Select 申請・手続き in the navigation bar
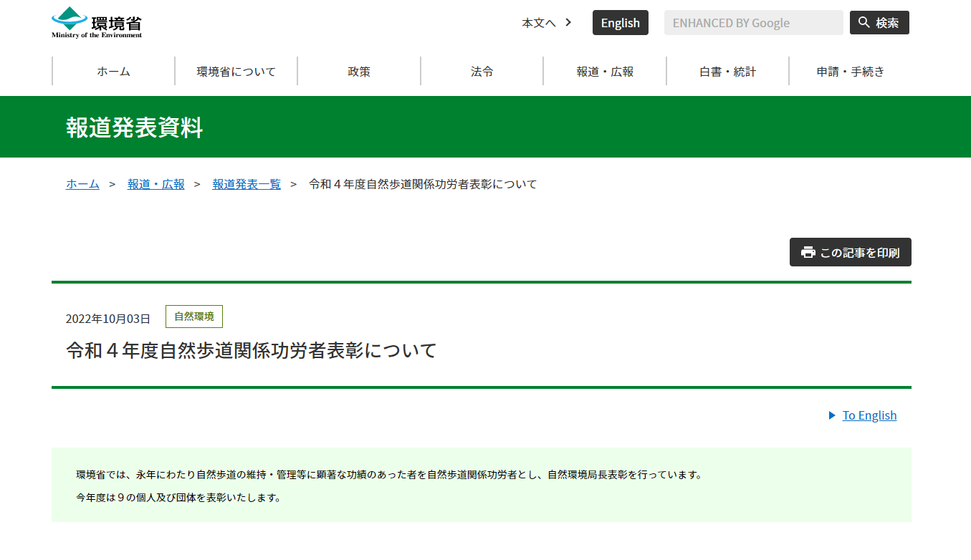Viewport: 971px width, 560px height. coord(851,72)
